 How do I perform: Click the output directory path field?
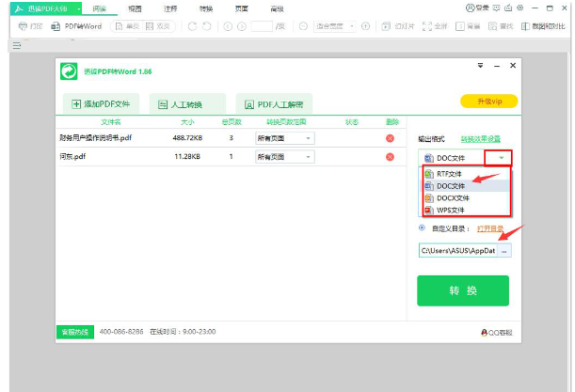click(457, 251)
